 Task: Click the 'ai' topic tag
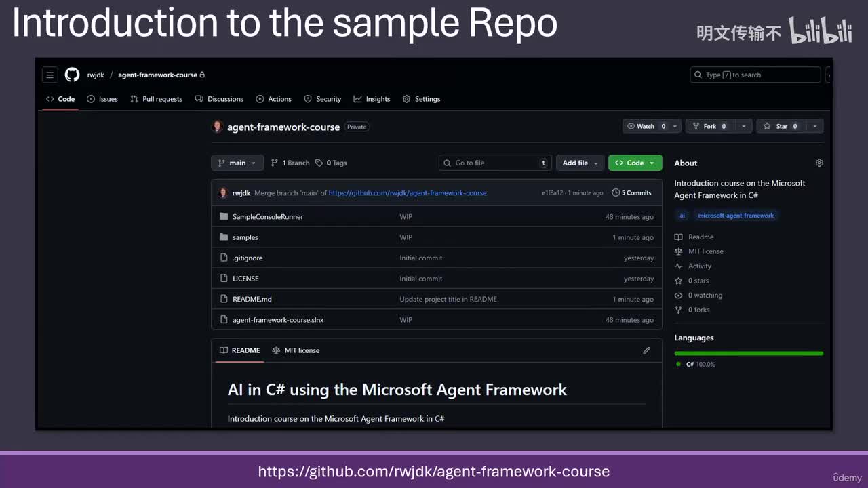pyautogui.click(x=682, y=216)
